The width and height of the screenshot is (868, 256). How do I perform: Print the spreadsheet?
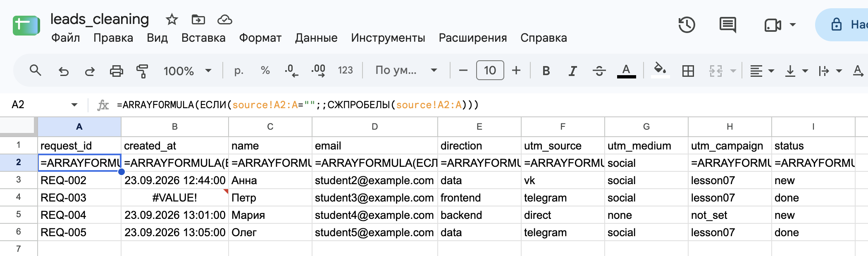click(116, 71)
